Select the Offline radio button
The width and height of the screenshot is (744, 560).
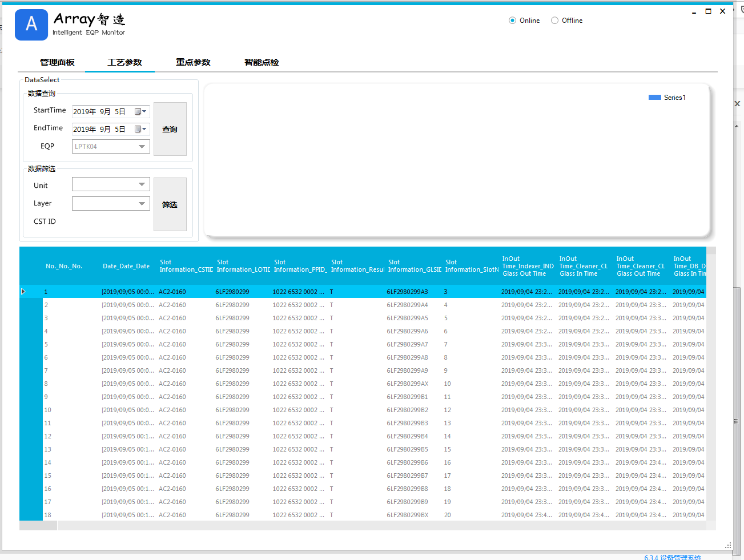[554, 21]
